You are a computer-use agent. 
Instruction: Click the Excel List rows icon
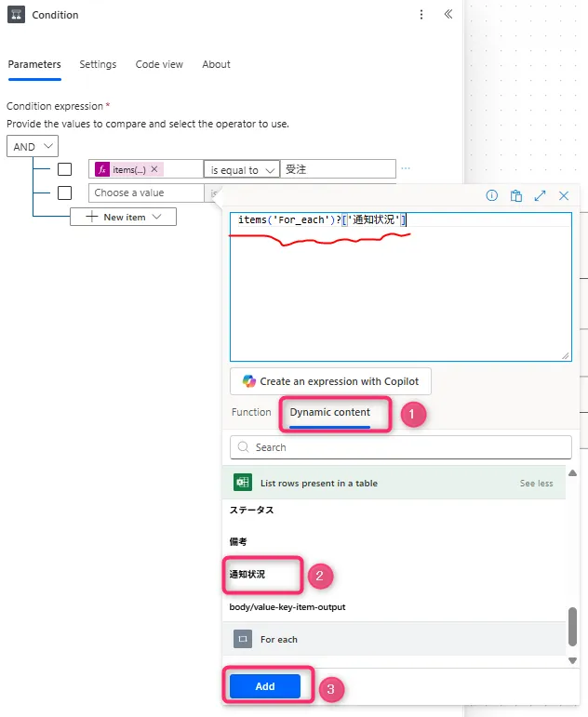[243, 484]
